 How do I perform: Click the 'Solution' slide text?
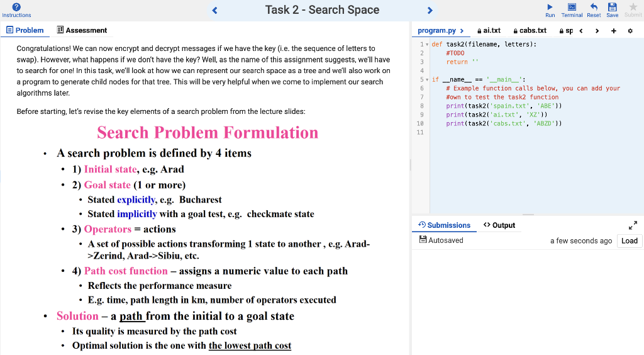(77, 316)
